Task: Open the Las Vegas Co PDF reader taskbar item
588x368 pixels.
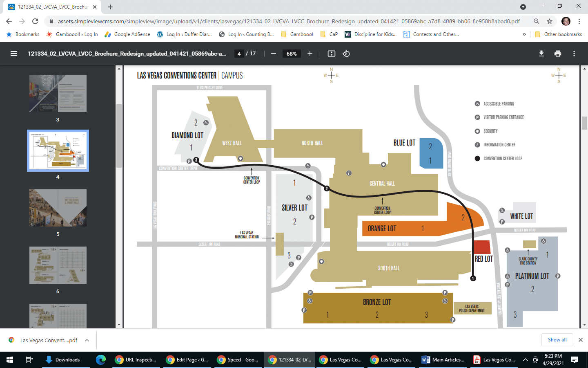Action: [494, 360]
